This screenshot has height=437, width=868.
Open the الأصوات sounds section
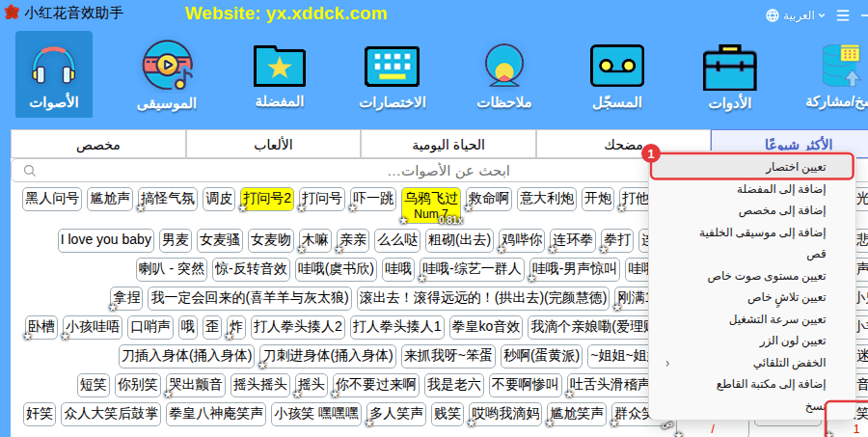click(54, 74)
